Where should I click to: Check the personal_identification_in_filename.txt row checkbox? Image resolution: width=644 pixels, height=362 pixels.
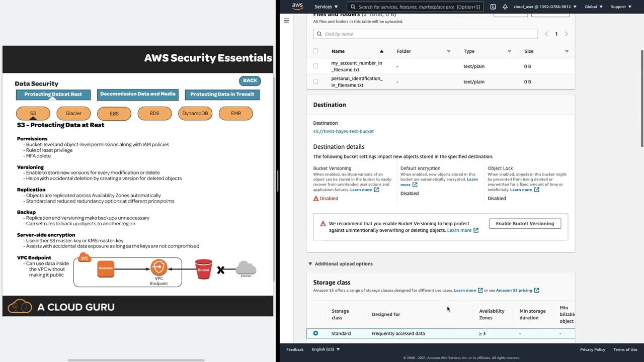tap(315, 81)
